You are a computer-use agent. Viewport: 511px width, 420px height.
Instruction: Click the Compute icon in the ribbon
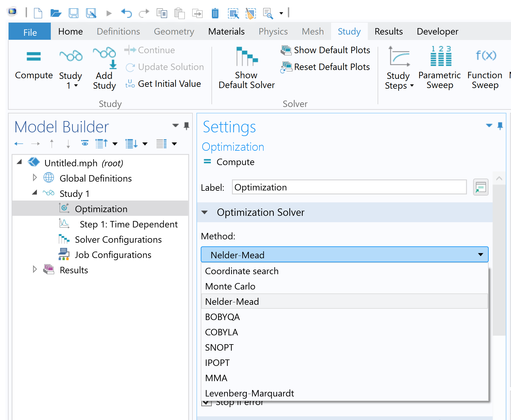(34, 57)
